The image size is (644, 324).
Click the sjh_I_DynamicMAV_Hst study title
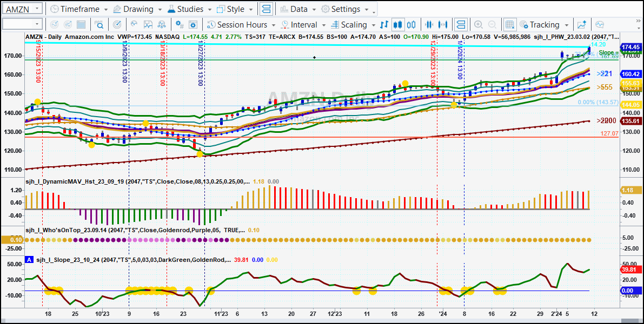[137, 181]
